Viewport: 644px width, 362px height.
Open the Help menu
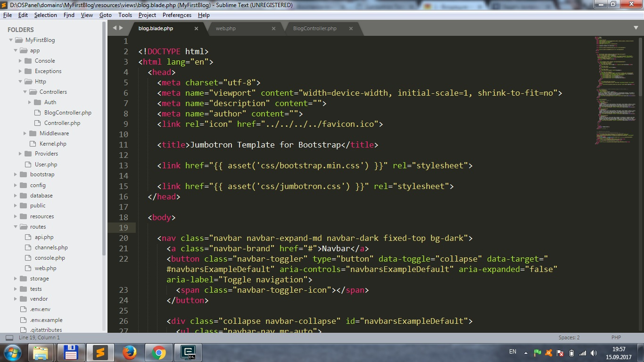point(204,15)
